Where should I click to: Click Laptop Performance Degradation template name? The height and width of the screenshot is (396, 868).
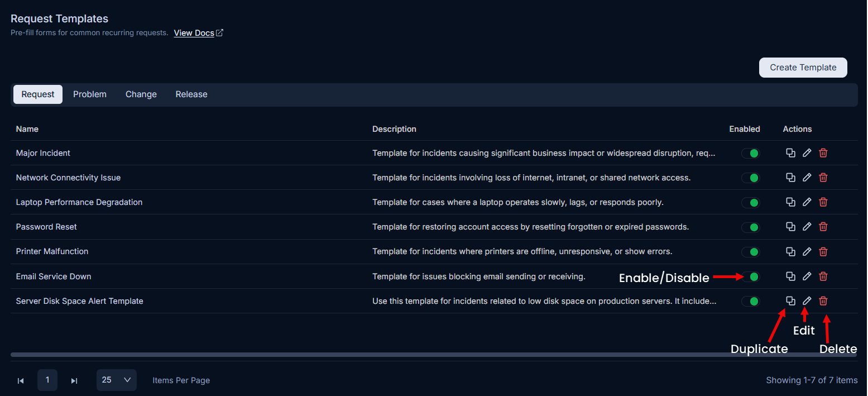pos(79,202)
